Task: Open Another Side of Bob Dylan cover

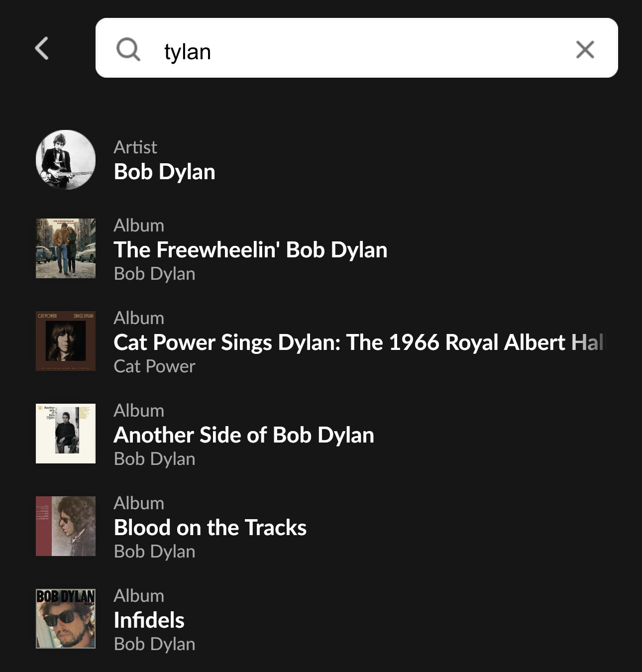Action: coord(66,434)
